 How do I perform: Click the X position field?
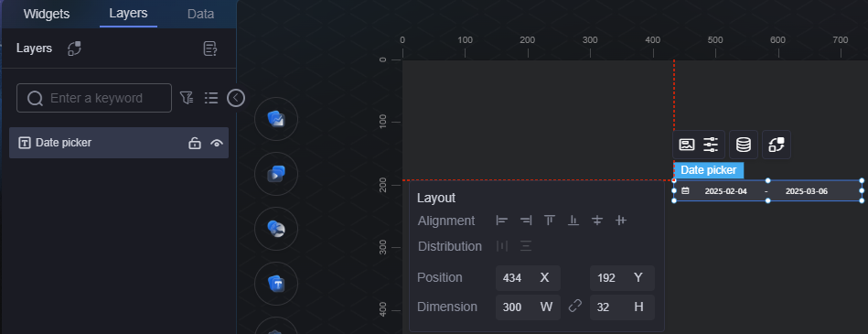pyautogui.click(x=528, y=278)
